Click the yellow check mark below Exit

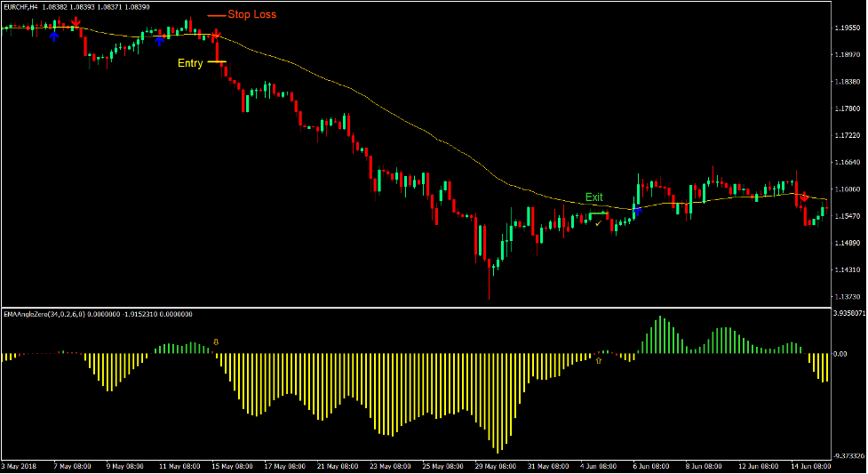pos(599,223)
